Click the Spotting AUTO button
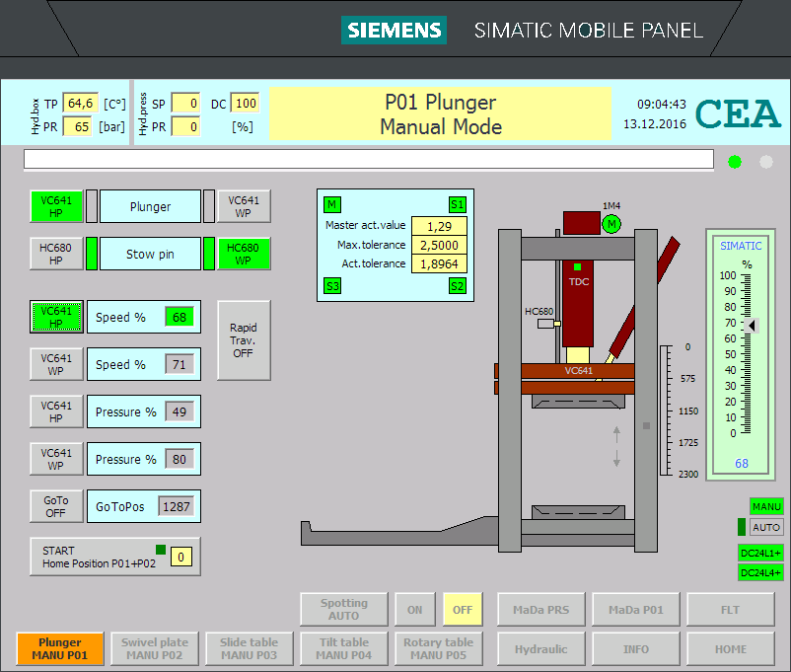 (344, 610)
